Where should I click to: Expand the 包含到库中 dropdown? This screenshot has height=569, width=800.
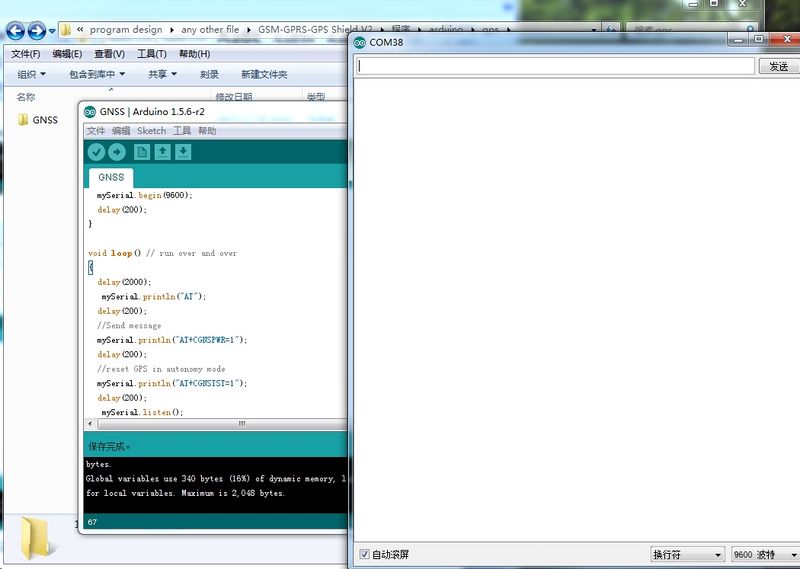pyautogui.click(x=97, y=75)
